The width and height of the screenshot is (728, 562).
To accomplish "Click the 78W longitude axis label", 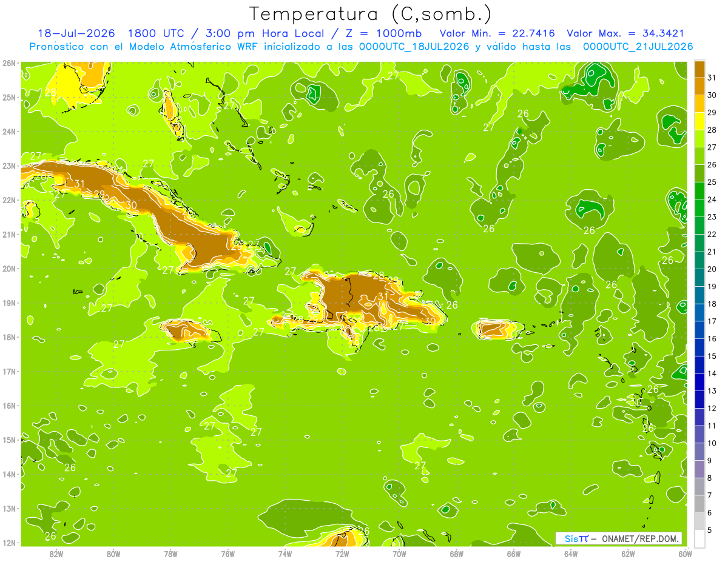I will [x=170, y=554].
